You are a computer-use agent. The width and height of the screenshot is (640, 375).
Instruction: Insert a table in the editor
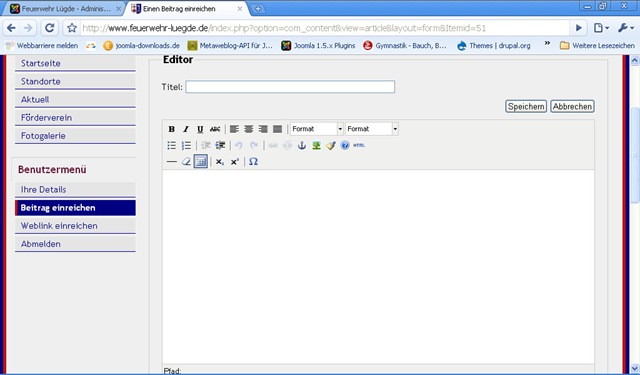200,162
